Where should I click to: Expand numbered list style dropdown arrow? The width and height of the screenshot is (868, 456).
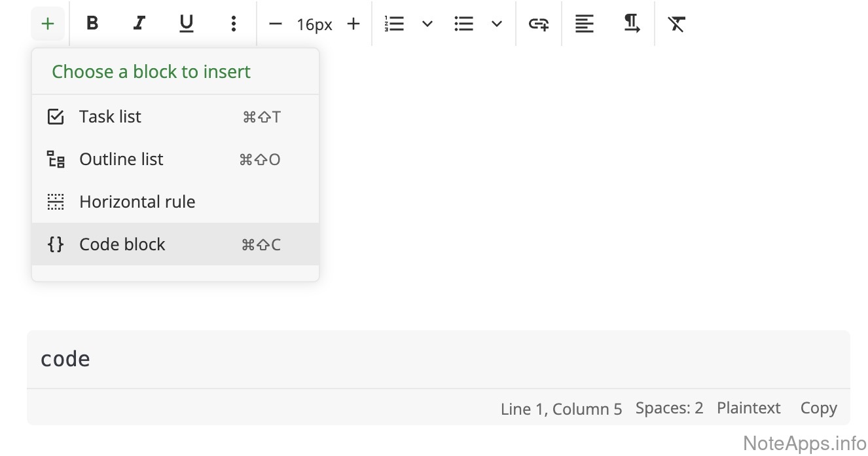pos(427,24)
